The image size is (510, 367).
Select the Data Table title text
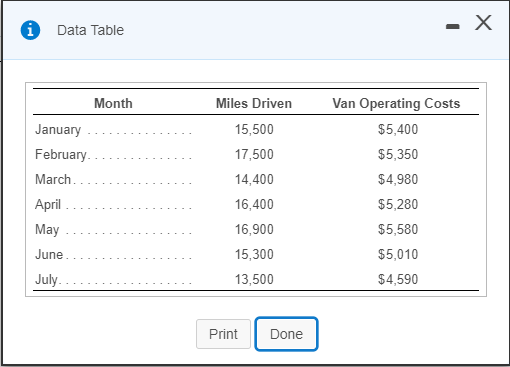coord(90,30)
